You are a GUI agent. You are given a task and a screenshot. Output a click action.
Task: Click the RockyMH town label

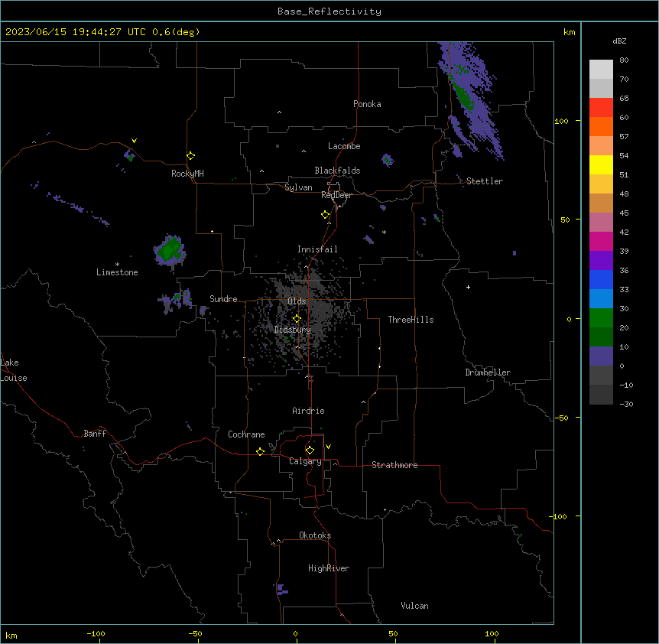[187, 174]
